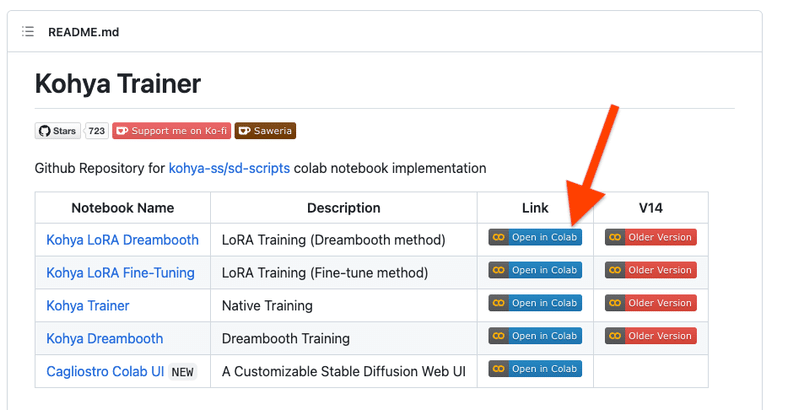Image resolution: width=800 pixels, height=410 pixels.
Task: Open LoRA Fine-Tuning in Colab badge
Action: pyautogui.click(x=535, y=270)
